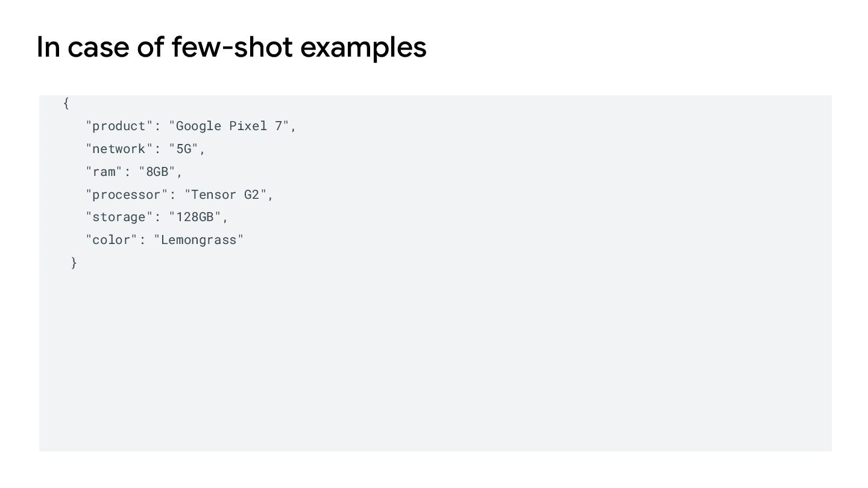
Task: Select the "128GB" storage value
Action: pyautogui.click(x=195, y=217)
